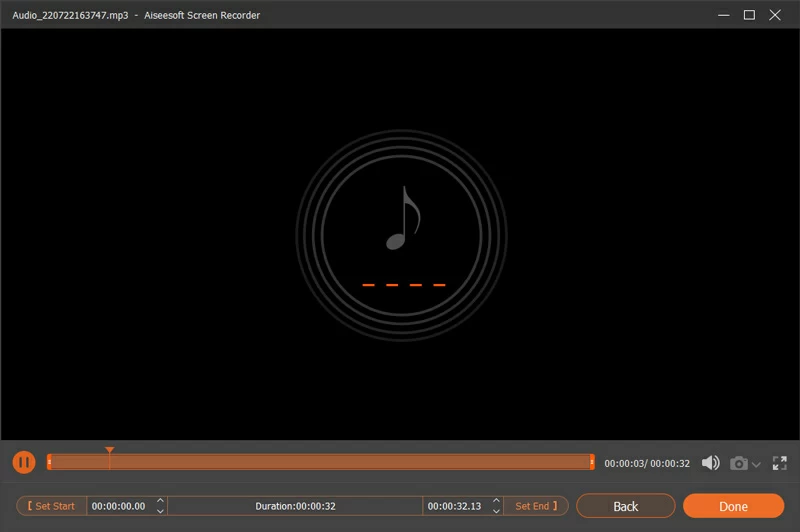This screenshot has width=800, height=532.
Task: Click the start time field 00:00:00.00
Action: (x=119, y=506)
